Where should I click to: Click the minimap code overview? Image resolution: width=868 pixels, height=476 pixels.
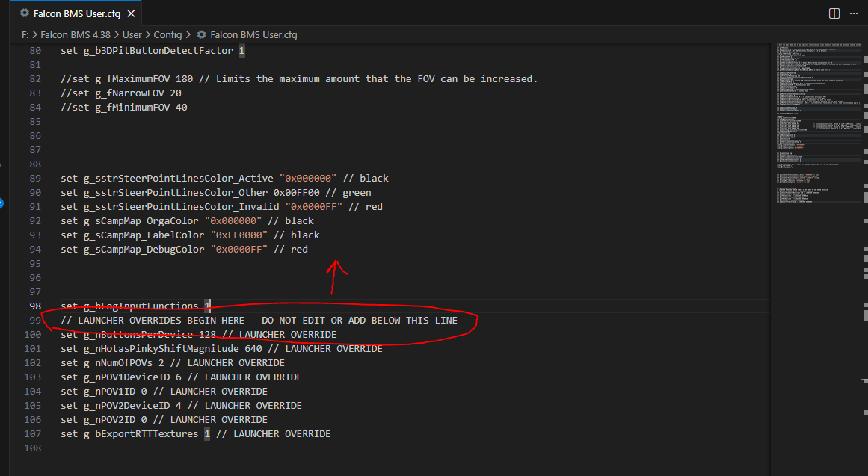[818, 123]
